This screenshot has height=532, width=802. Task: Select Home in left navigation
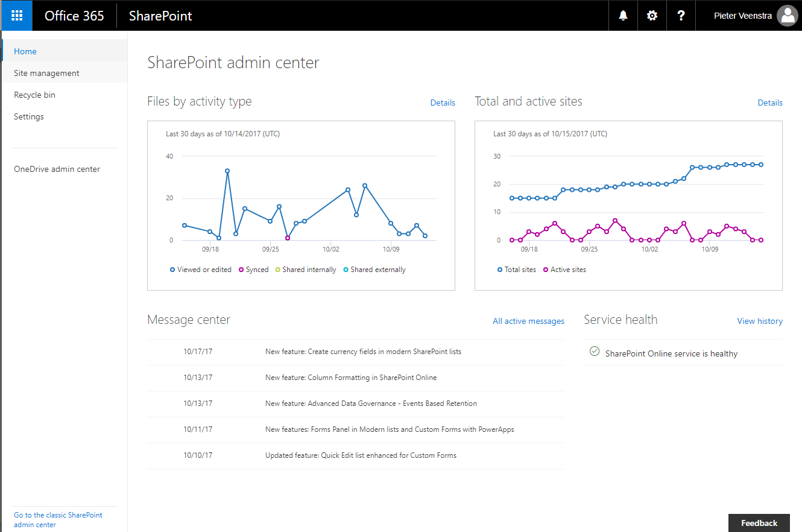(x=65, y=51)
